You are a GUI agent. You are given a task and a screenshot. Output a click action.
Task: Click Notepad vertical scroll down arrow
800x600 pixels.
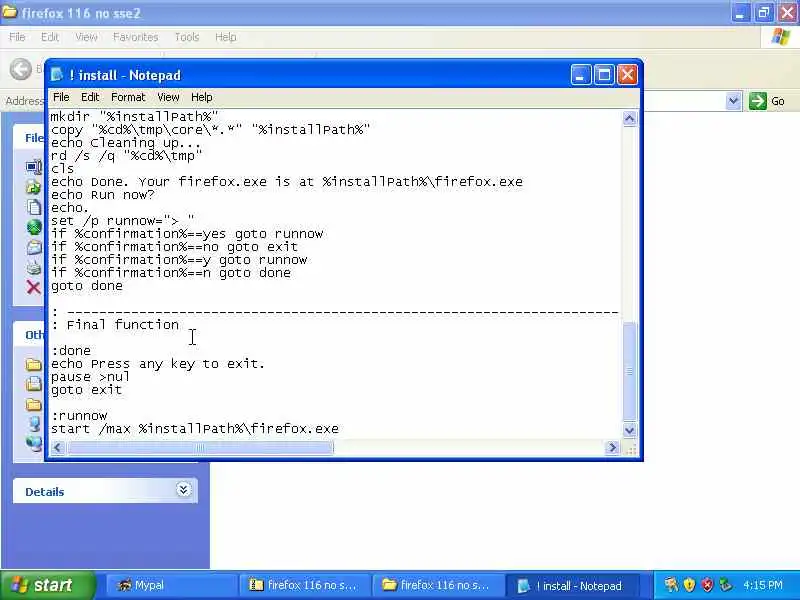[630, 430]
